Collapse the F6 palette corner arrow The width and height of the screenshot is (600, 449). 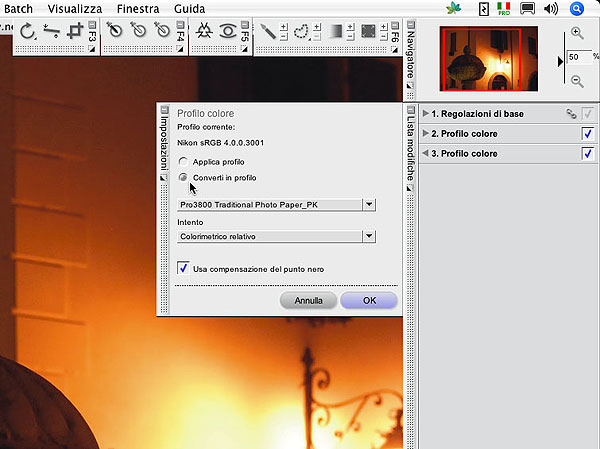395,49
